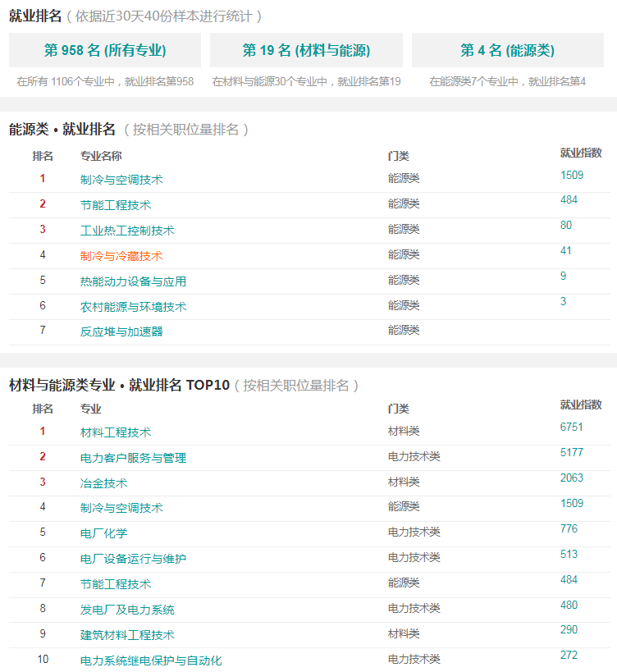This screenshot has width=617, height=672.
Task: Click the 第 4 名 (能源类) ranking box
Action: click(508, 50)
